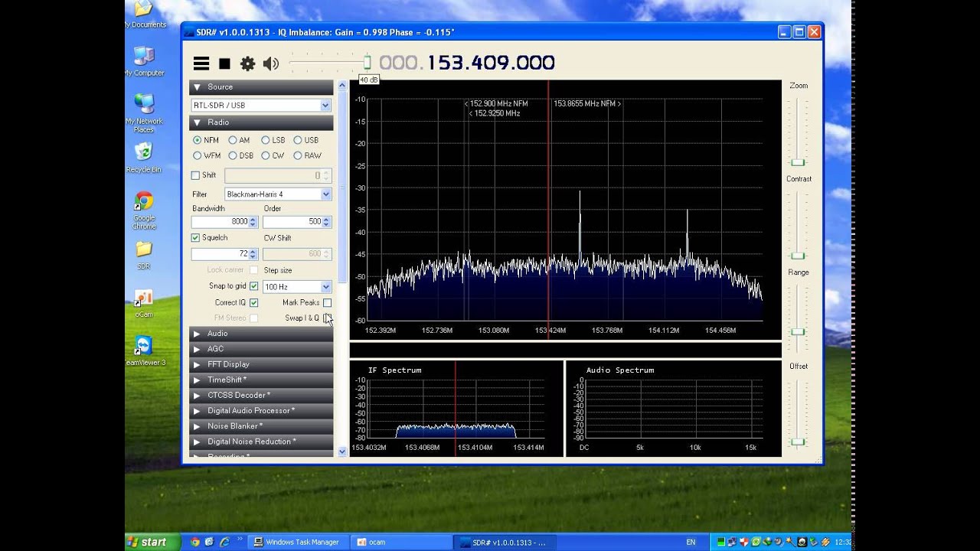The image size is (980, 551).
Task: Open the 100 Hz step size dropdown
Action: [296, 287]
